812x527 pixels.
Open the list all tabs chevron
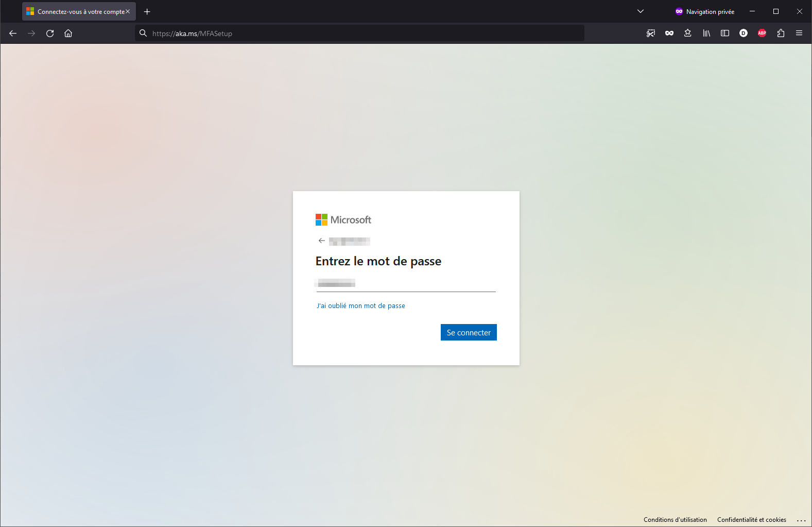click(641, 11)
